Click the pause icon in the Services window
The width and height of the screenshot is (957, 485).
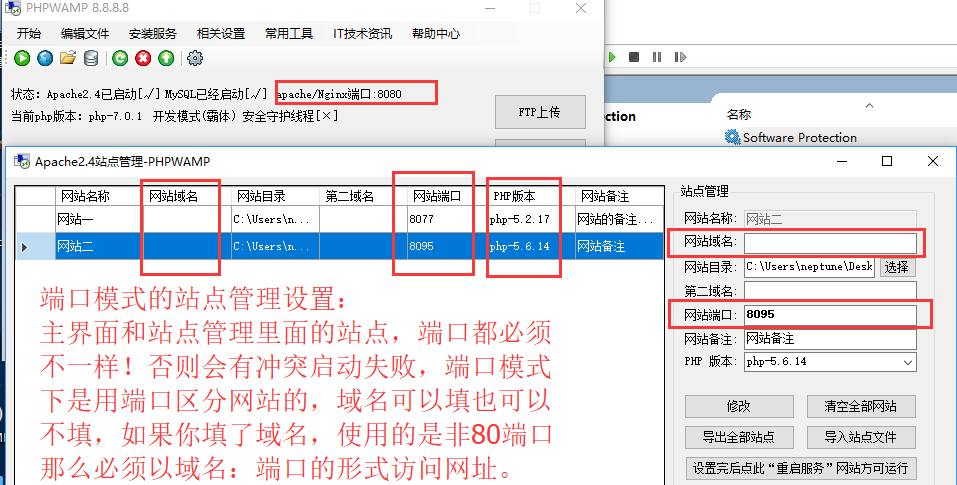click(x=657, y=57)
